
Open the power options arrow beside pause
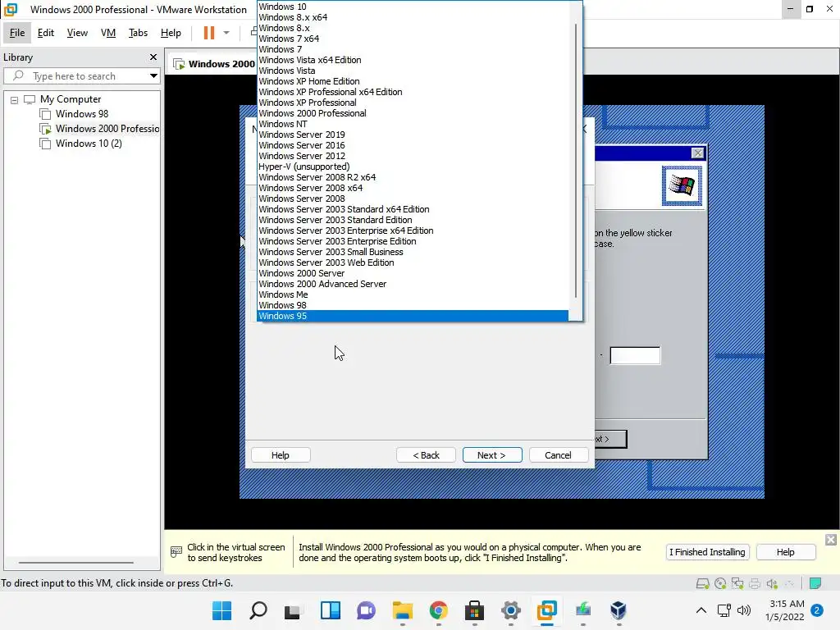(226, 33)
